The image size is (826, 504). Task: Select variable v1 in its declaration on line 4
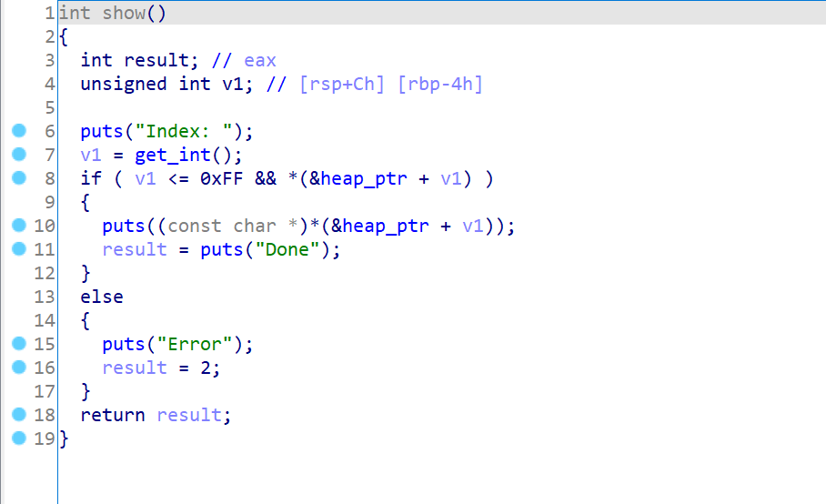[232, 85]
